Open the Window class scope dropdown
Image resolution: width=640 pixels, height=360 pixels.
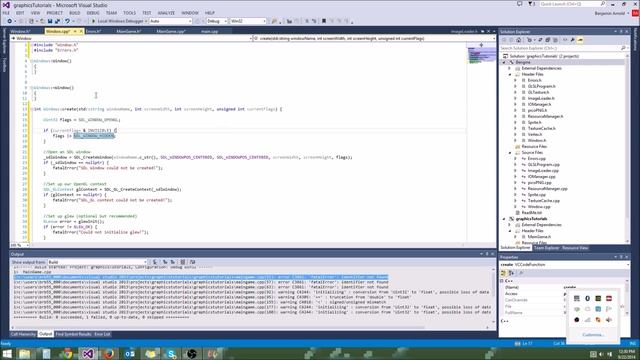(131, 38)
